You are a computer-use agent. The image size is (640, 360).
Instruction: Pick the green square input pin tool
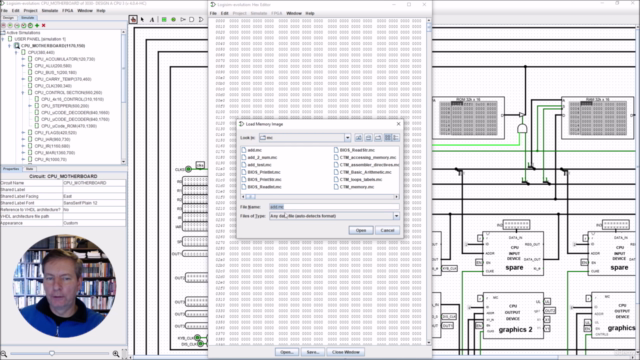click(x=164, y=19)
